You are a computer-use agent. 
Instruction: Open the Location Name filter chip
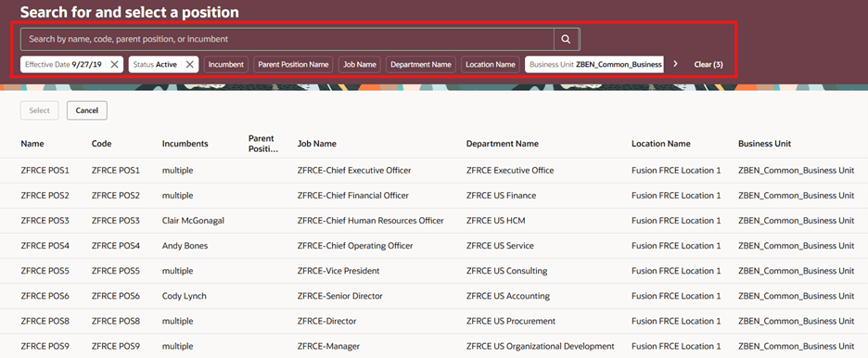pos(491,64)
